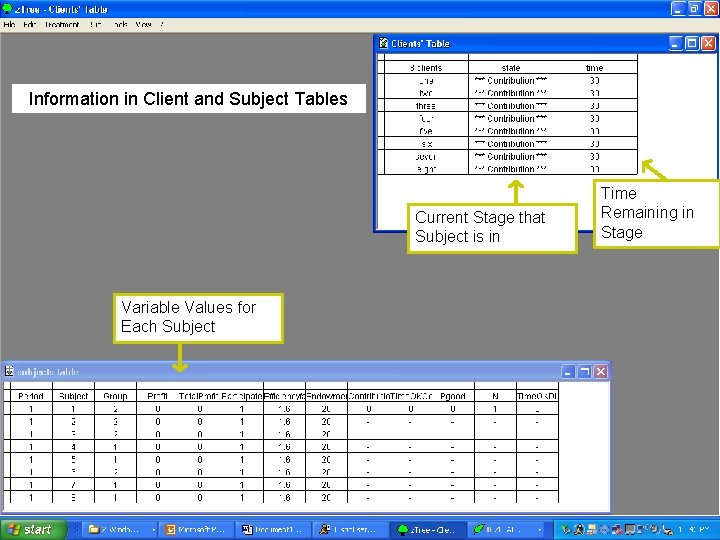720x540 pixels.
Task: Click Efficiency value 1.6 in subject 5 row
Action: click(284, 460)
